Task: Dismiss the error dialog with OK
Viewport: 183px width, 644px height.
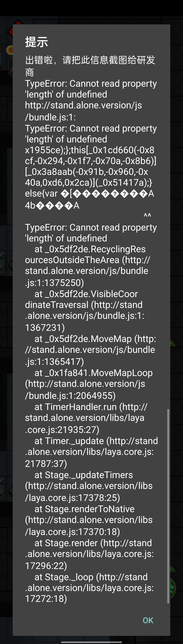Action: coord(148,620)
